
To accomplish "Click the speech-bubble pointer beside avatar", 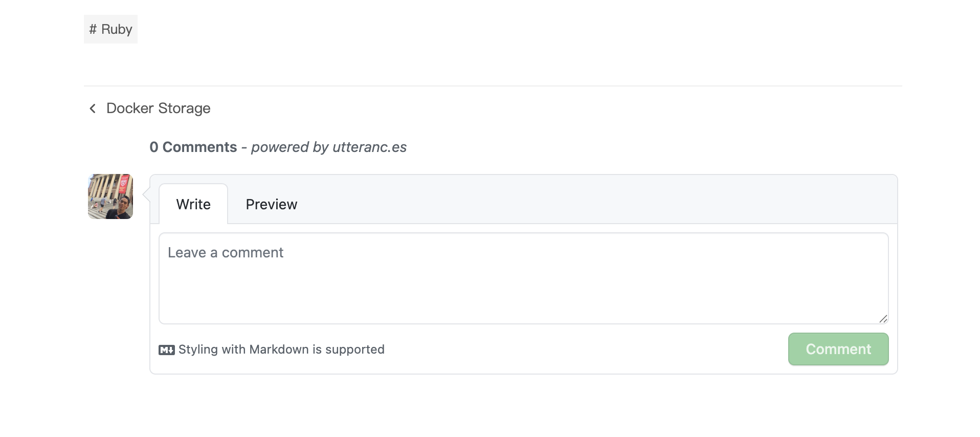I will [x=146, y=194].
